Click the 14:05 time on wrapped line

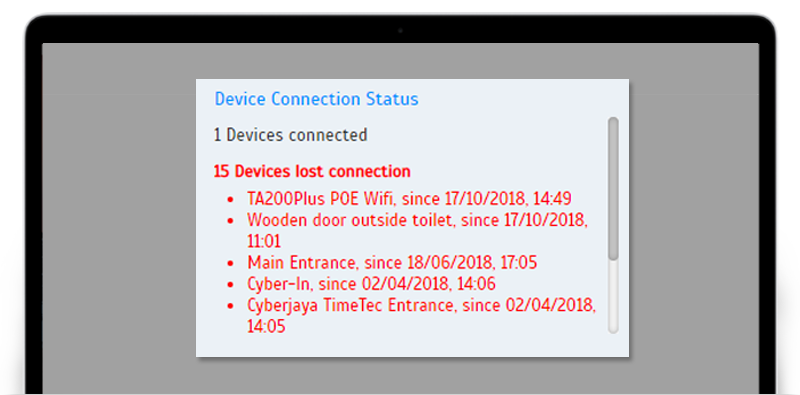point(266,326)
